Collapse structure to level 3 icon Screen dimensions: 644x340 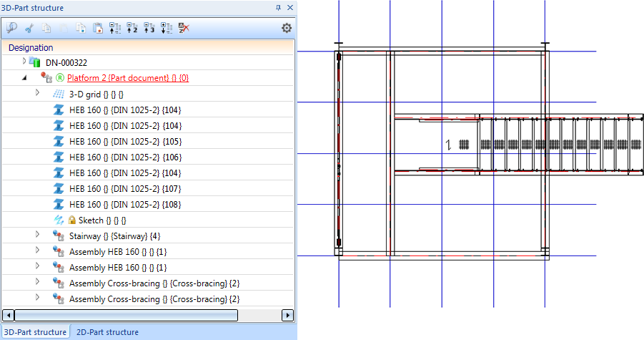tap(149, 28)
